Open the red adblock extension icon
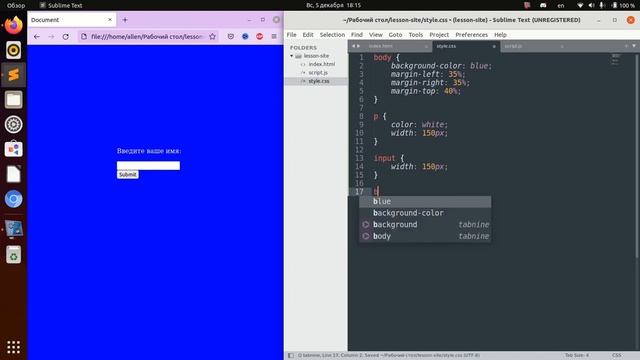Viewport: 640px width, 360px height. pyautogui.click(x=259, y=37)
